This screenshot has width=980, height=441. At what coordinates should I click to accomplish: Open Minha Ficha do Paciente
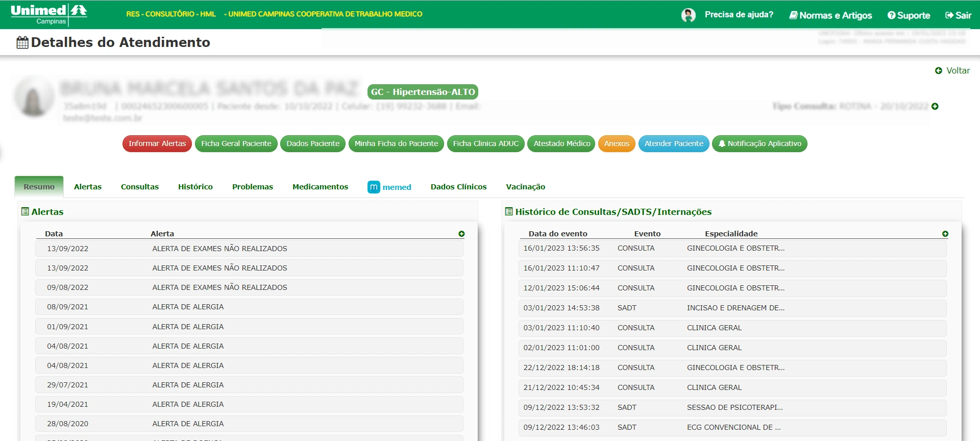[396, 143]
